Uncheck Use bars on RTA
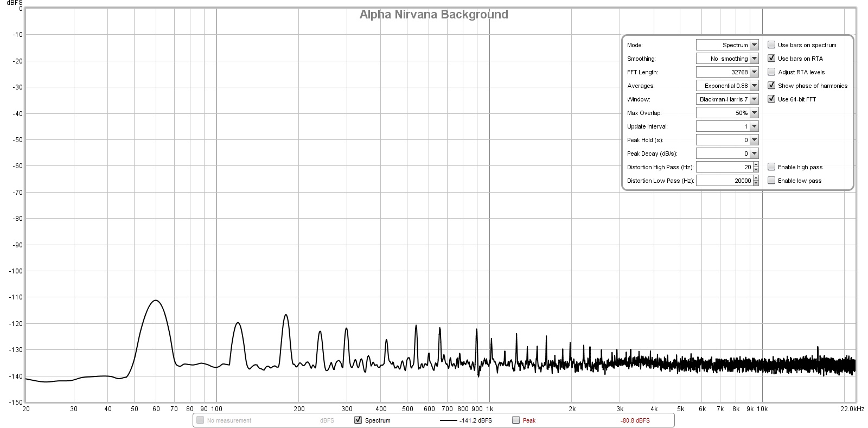 [x=771, y=59]
